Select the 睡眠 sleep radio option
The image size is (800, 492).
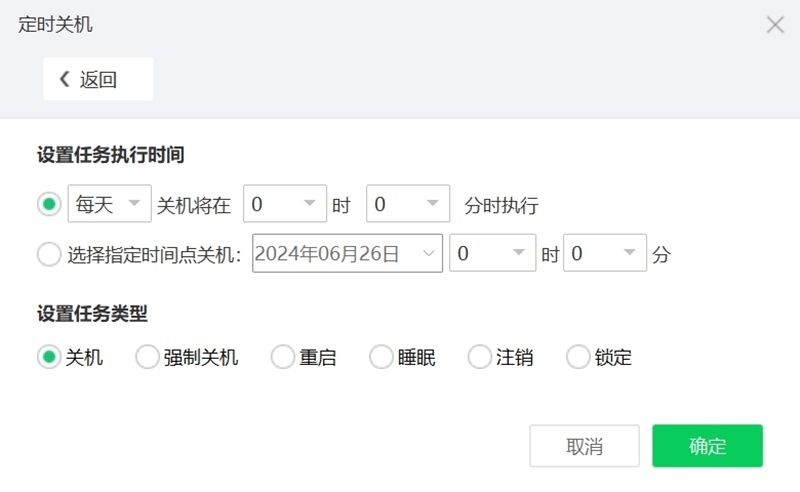pyautogui.click(x=381, y=357)
